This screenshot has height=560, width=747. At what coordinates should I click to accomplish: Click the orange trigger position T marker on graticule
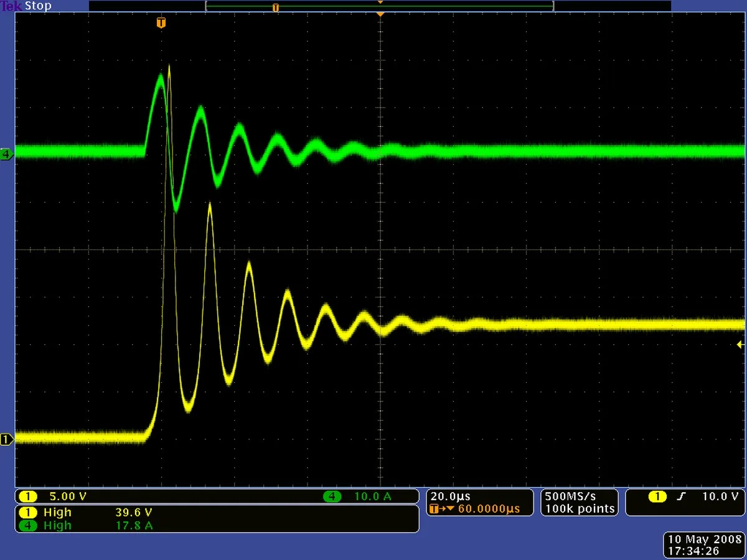point(161,24)
